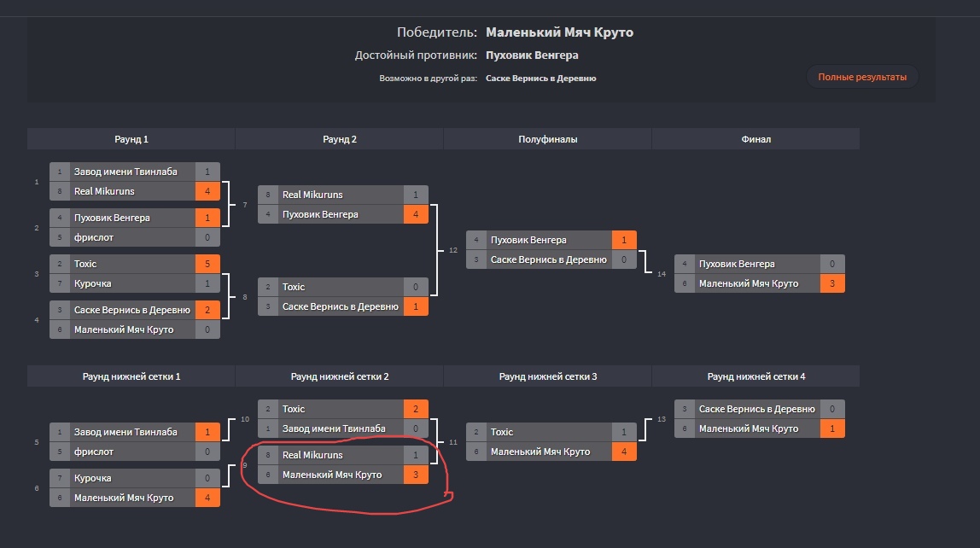Click "Пуховик Венгера" beside "Достойный противник:"
This screenshot has width=980, height=548.
[x=532, y=55]
